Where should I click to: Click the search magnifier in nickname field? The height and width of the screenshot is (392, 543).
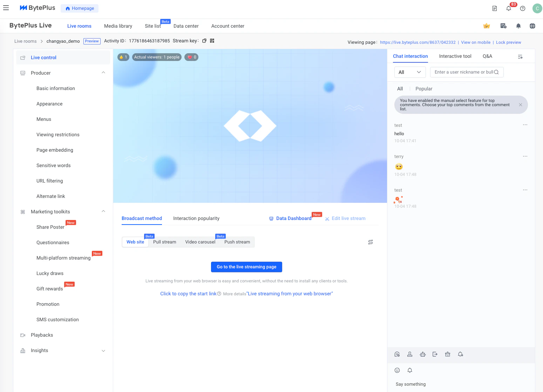[x=496, y=72]
